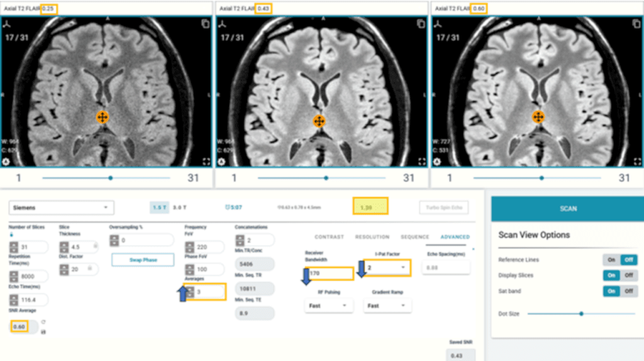The height and width of the screenshot is (361, 644).
Task: Click the fullscreen icon on the third image panel
Action: pyautogui.click(x=636, y=162)
